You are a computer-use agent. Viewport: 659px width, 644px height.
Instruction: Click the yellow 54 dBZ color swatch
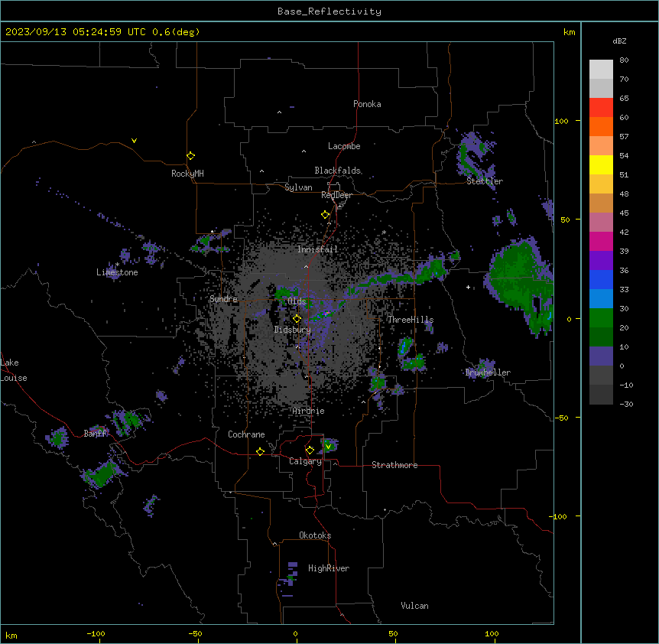click(601, 164)
